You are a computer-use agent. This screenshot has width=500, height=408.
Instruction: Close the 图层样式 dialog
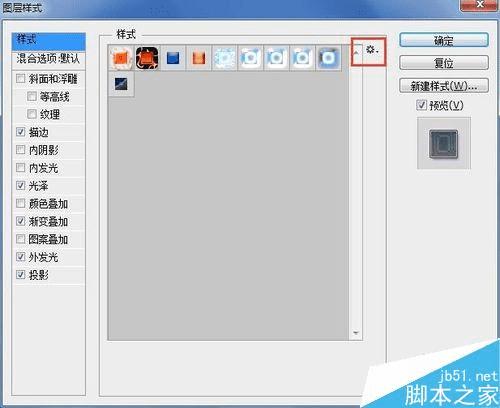tap(479, 5)
